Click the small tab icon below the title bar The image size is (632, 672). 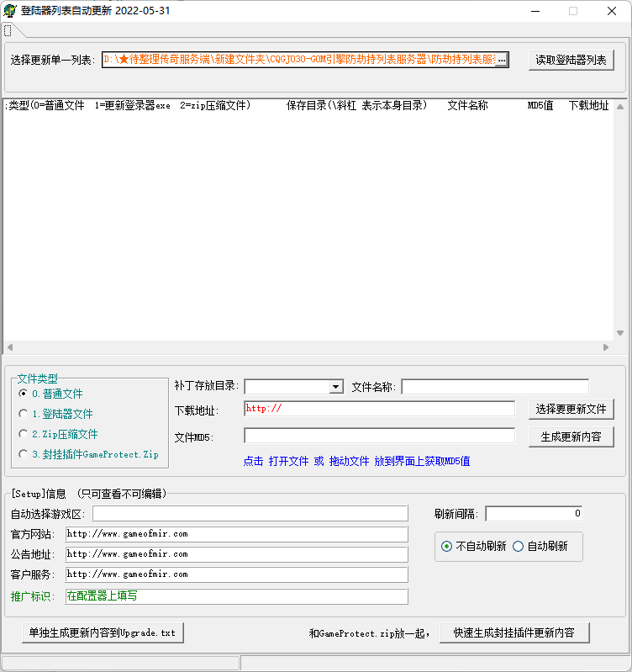(8, 31)
